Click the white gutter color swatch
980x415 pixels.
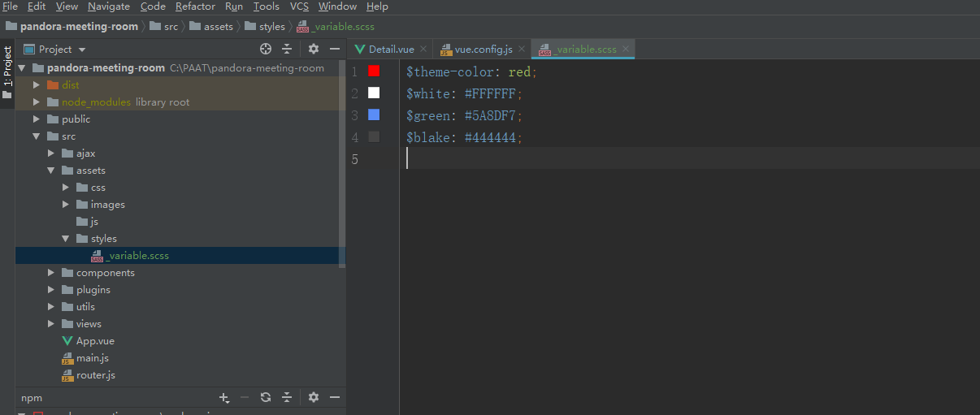(374, 93)
